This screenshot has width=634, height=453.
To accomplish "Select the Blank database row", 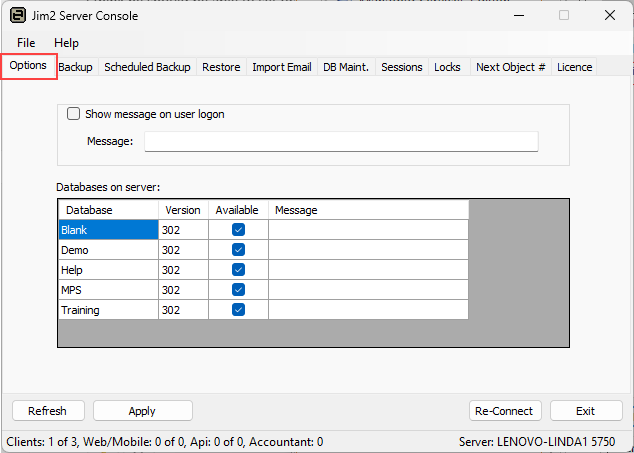I will point(108,230).
